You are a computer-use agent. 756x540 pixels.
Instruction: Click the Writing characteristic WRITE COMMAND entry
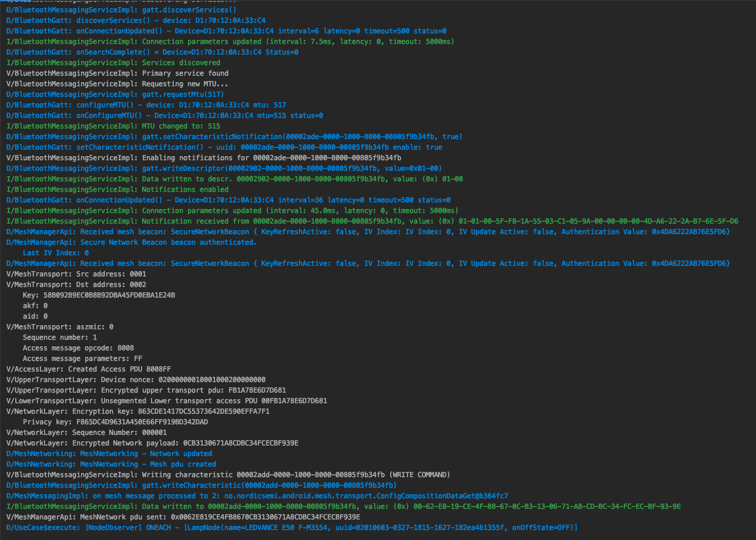point(176,474)
